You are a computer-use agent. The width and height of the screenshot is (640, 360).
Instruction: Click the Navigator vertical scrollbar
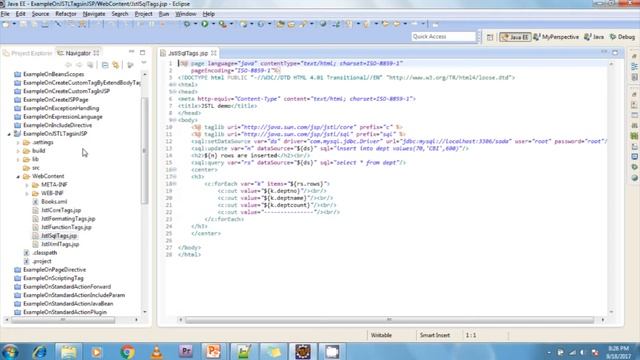[x=145, y=150]
